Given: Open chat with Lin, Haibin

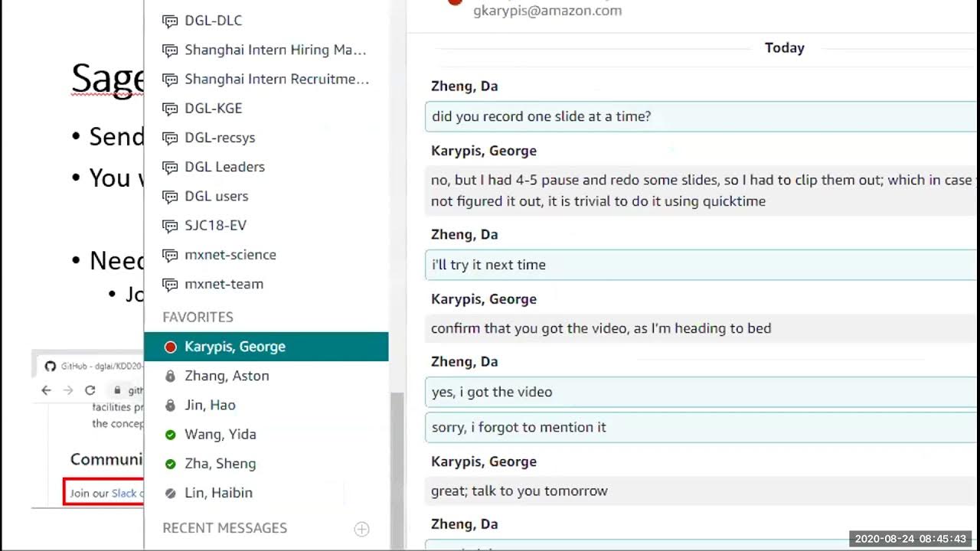Looking at the screenshot, I should click(218, 493).
